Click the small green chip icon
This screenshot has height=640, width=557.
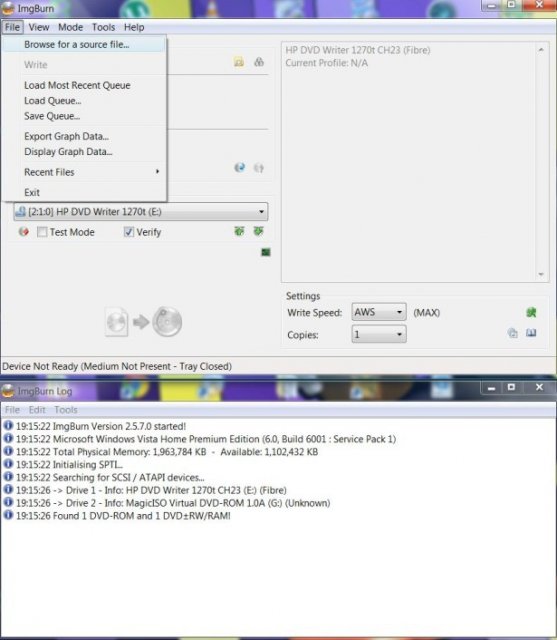(266, 252)
